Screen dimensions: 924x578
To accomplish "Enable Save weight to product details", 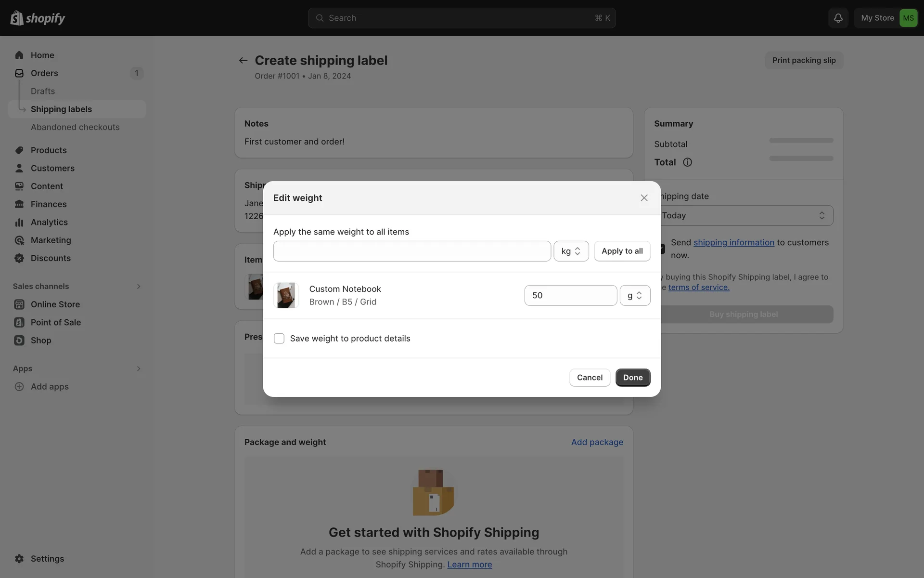I will coord(279,338).
